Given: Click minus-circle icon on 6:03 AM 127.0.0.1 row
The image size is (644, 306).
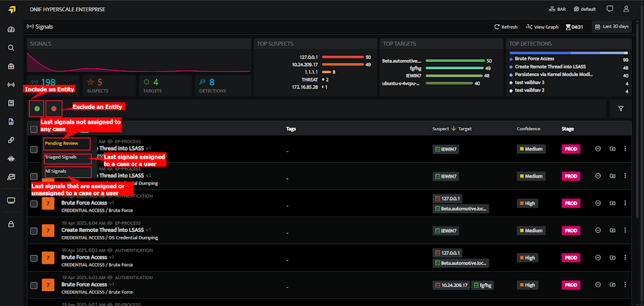Looking at the screenshot, I should (598, 258).
